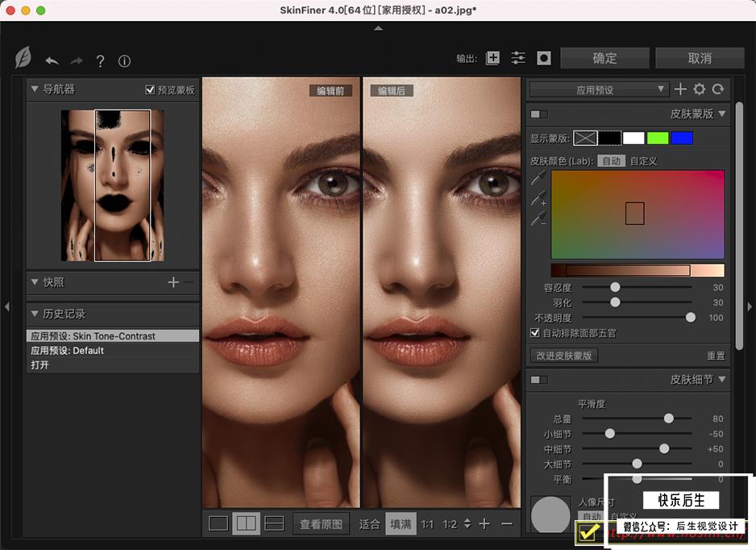
Task: Click 重置 in the skin mask section
Action: click(x=716, y=356)
